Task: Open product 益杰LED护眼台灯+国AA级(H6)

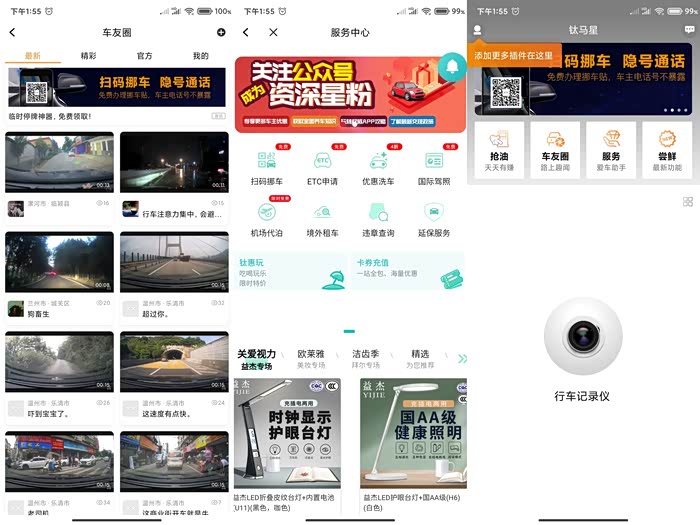Action: pyautogui.click(x=412, y=502)
